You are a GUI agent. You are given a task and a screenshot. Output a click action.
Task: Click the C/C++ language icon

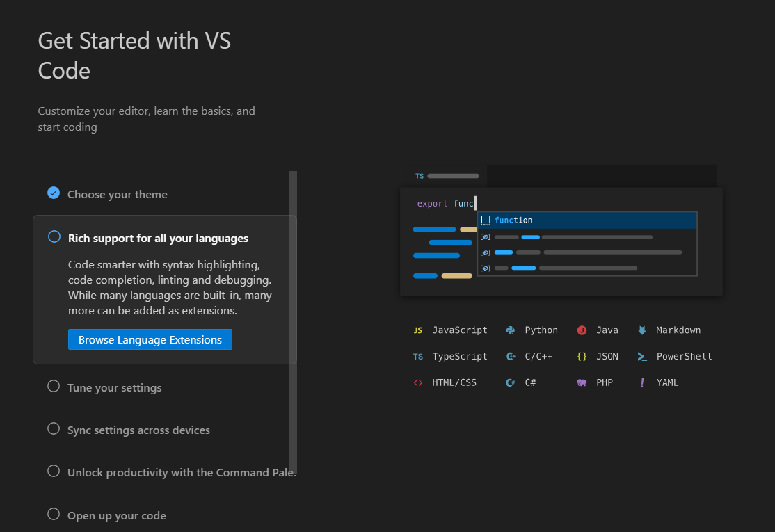point(511,357)
